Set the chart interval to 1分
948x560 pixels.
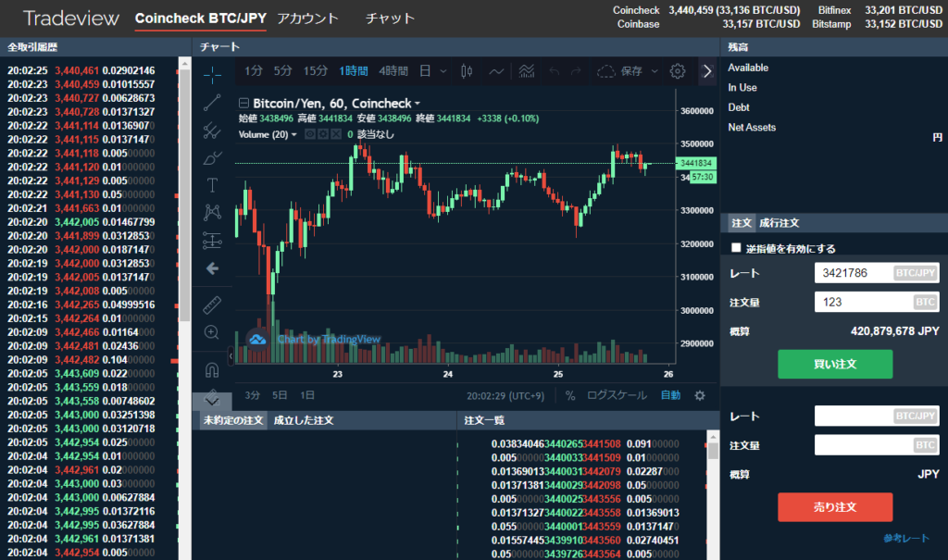[x=254, y=71]
